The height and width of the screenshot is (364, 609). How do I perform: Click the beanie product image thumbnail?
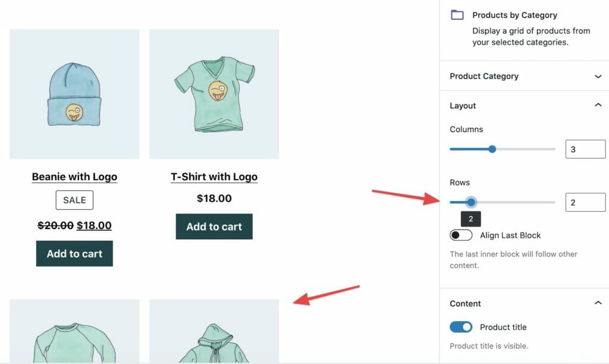[x=74, y=93]
